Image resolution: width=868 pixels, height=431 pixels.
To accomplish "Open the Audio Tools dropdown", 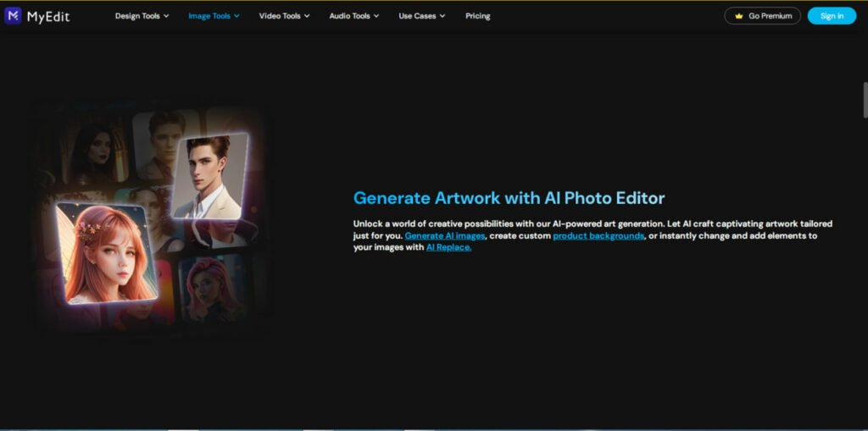I will (353, 16).
